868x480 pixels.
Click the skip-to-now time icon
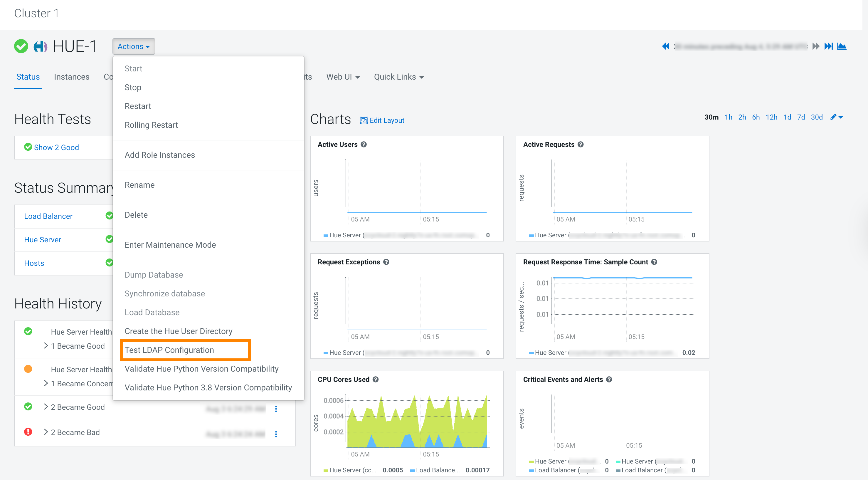tap(828, 46)
